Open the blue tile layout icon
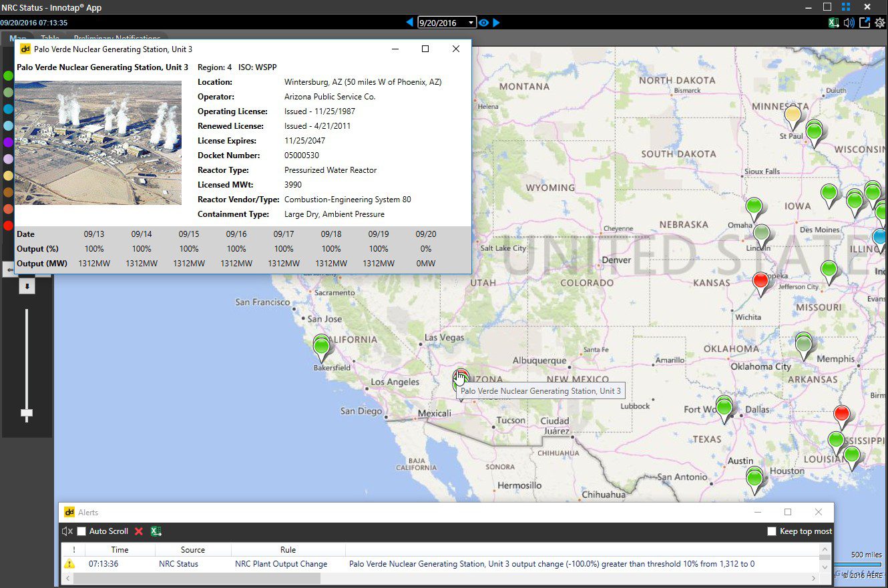Image resolution: width=888 pixels, height=588 pixels. coord(846,7)
